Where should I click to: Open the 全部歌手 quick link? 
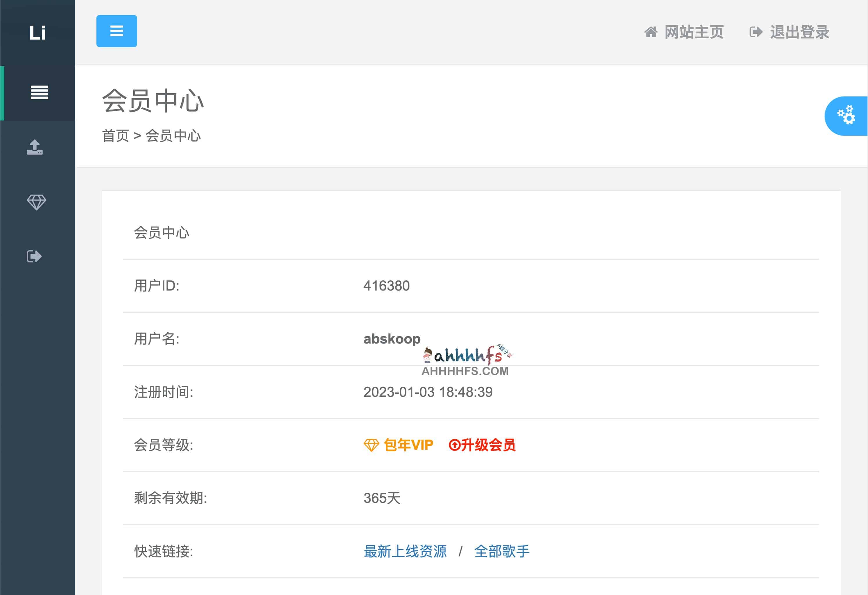pyautogui.click(x=502, y=551)
